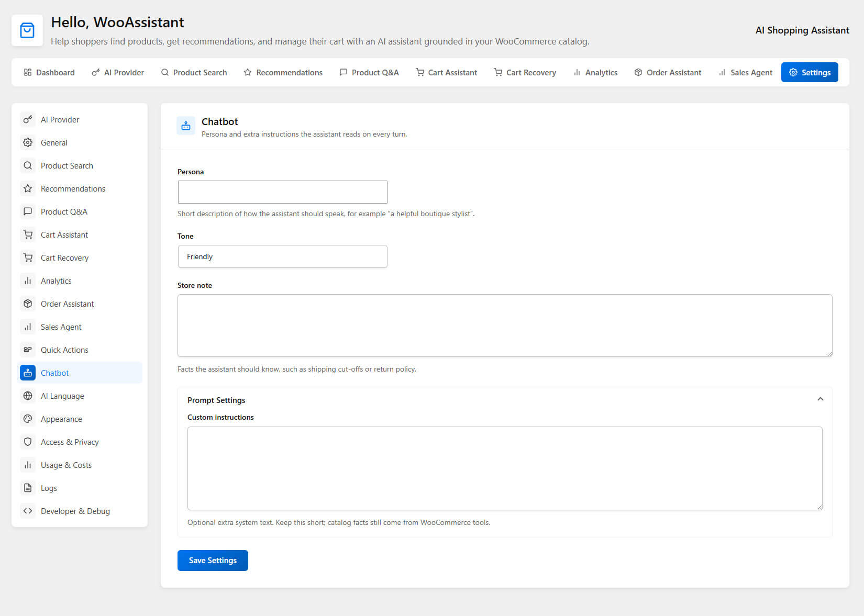
Task: Navigate to Appearance in the sidebar
Action: [80, 419]
